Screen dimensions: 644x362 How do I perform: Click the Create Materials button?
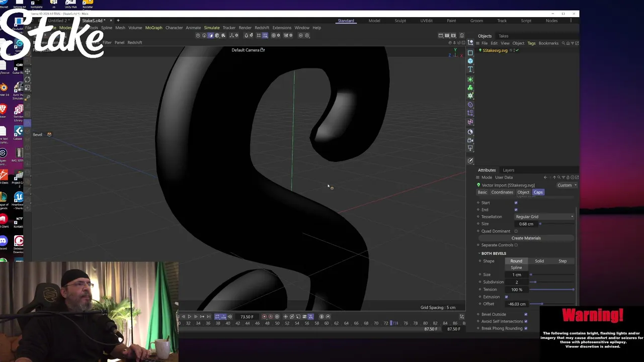[526, 238]
